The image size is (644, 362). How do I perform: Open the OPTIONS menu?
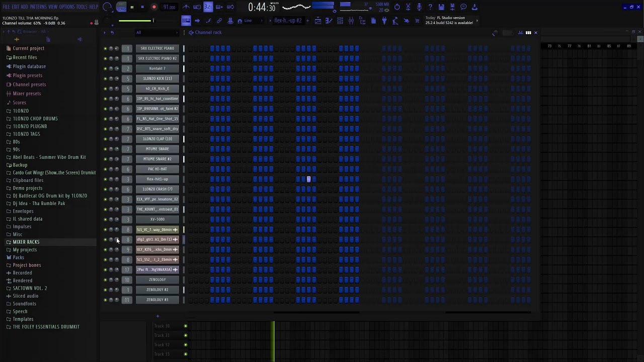67,7
